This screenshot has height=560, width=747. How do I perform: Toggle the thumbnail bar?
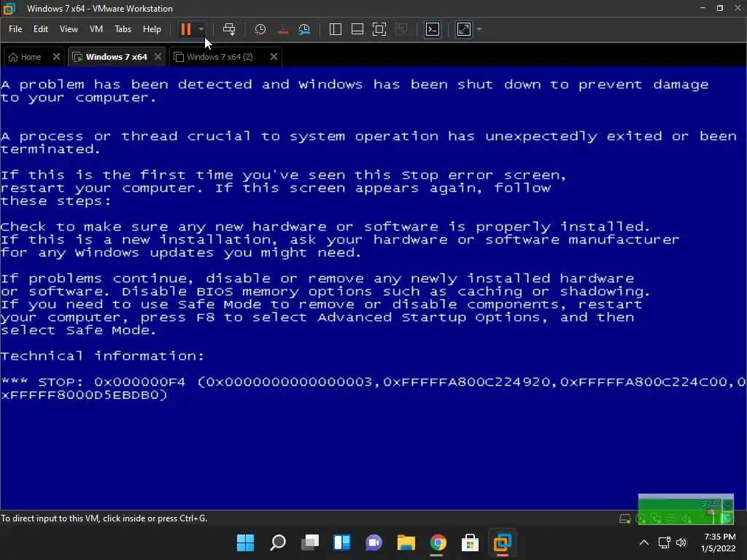(x=357, y=29)
